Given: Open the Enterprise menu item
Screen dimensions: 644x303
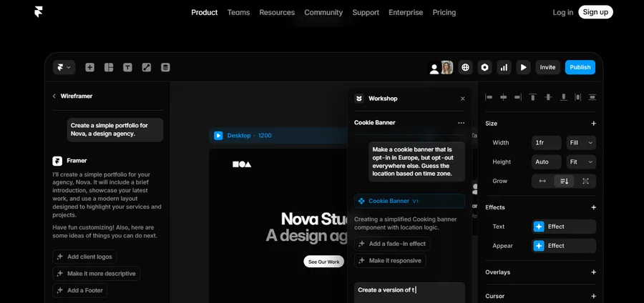Looking at the screenshot, I should click(406, 12).
